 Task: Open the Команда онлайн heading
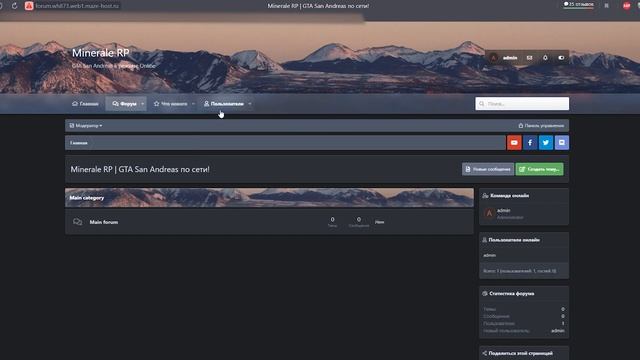[509, 196]
